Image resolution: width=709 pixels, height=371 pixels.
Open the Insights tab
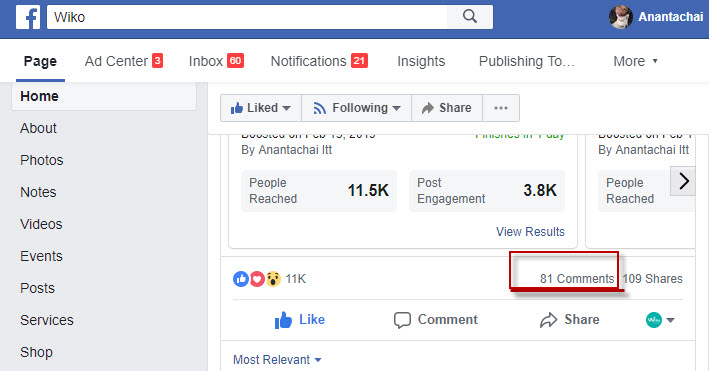[421, 61]
